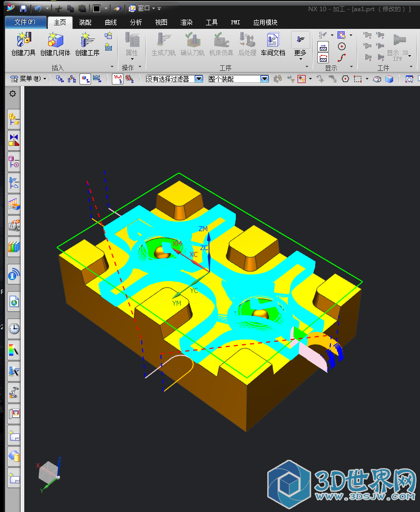Switch to the View (视图) tab

[x=161, y=22]
